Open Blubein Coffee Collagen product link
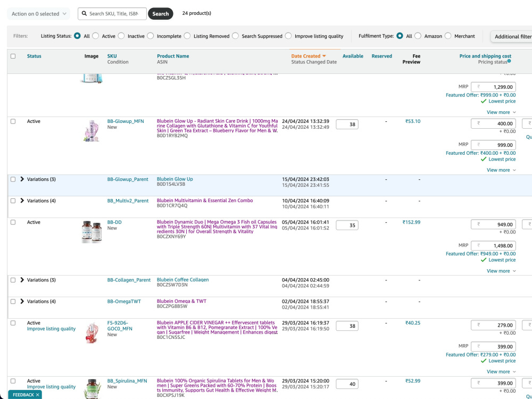 click(182, 280)
